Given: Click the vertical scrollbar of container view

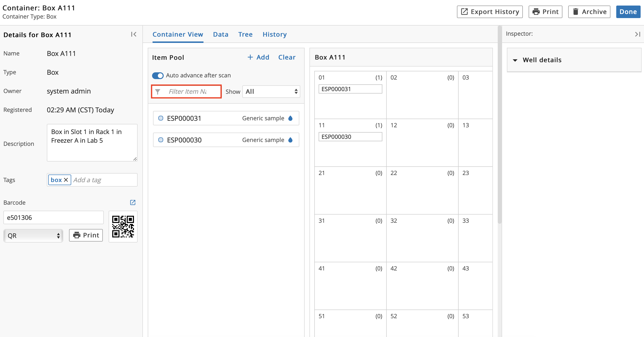Looking at the screenshot, I should (x=499, y=125).
